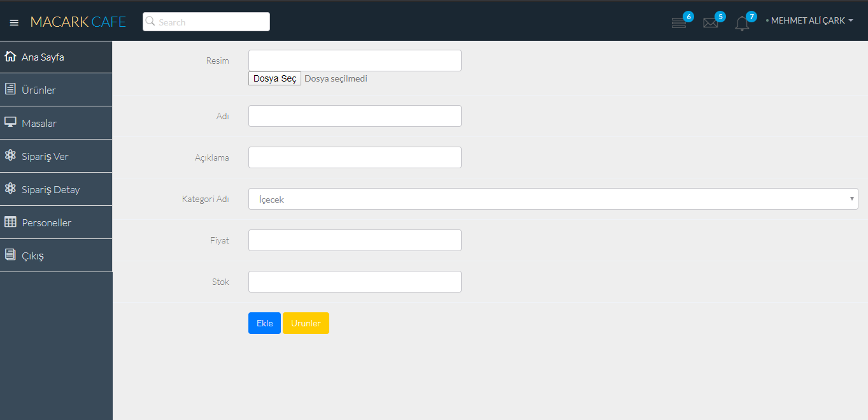Open the Kategori Adı dropdown showing İçecek
This screenshot has width=868, height=420.
click(x=553, y=199)
